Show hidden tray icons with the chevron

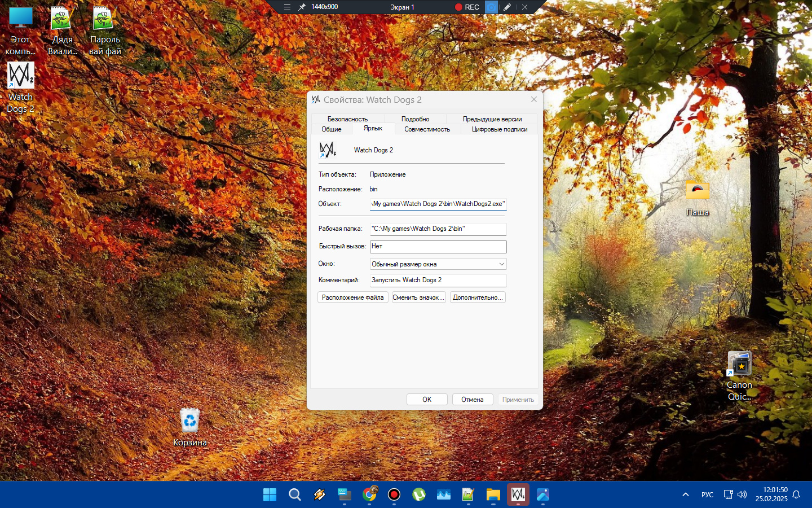tap(686, 495)
